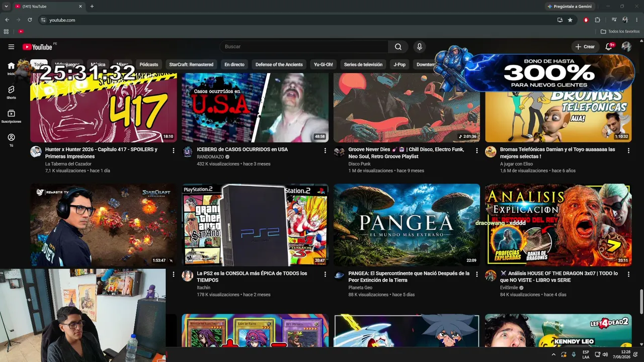644x362 pixels.
Task: Bookmark this page with the star
Action: pos(570,20)
